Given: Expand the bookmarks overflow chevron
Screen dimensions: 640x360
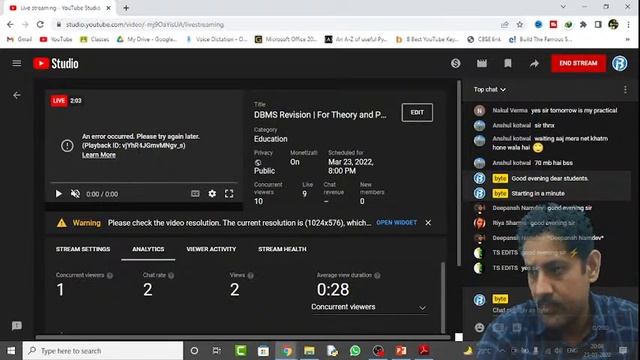Looking at the screenshot, I should tap(628, 39).
